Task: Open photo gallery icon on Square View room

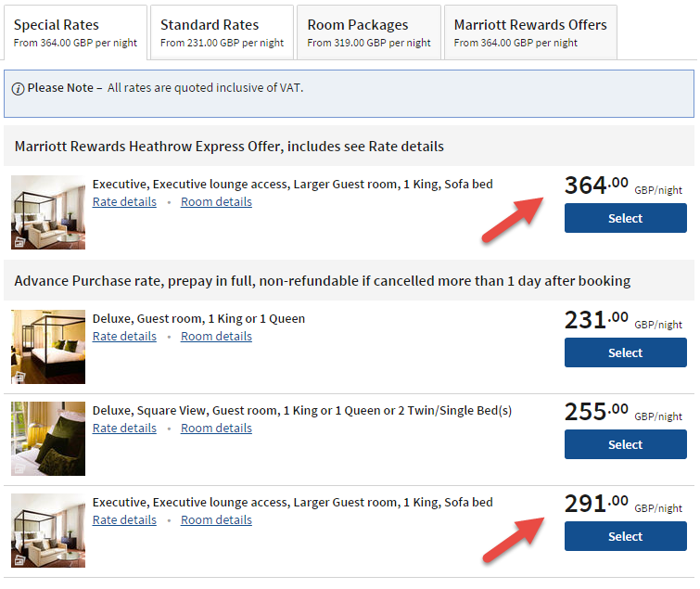Action: click(x=19, y=468)
